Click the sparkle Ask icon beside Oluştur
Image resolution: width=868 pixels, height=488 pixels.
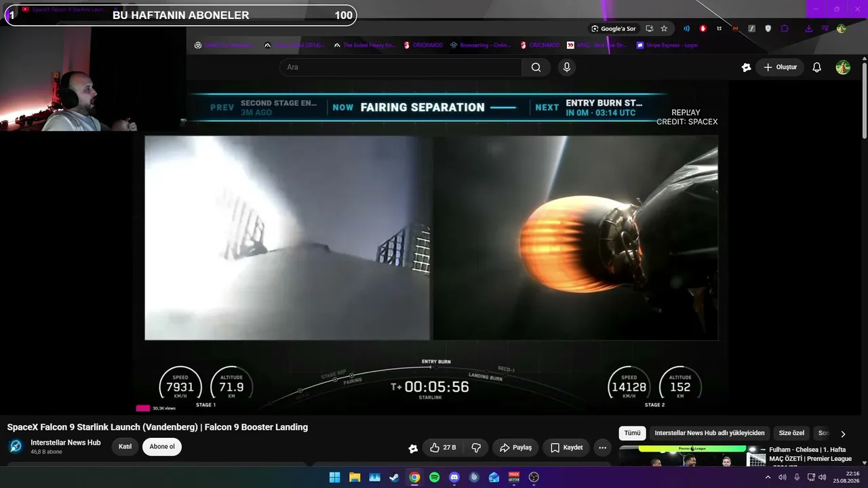click(x=746, y=67)
